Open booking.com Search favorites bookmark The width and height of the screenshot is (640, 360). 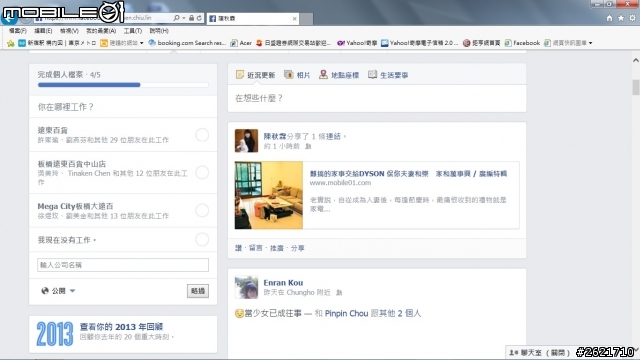click(x=187, y=43)
